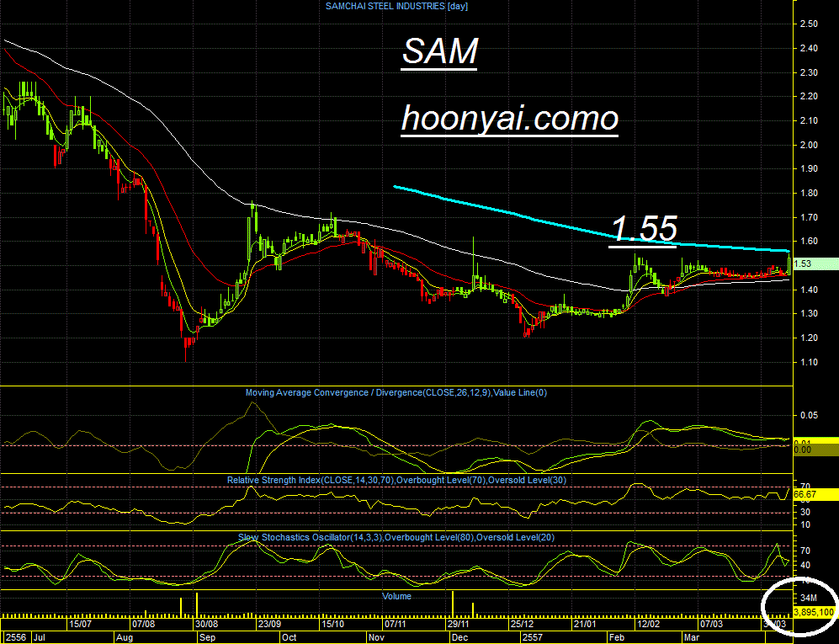Click the 1.90 price axis label
This screenshot has width=839, height=644.
[x=809, y=168]
